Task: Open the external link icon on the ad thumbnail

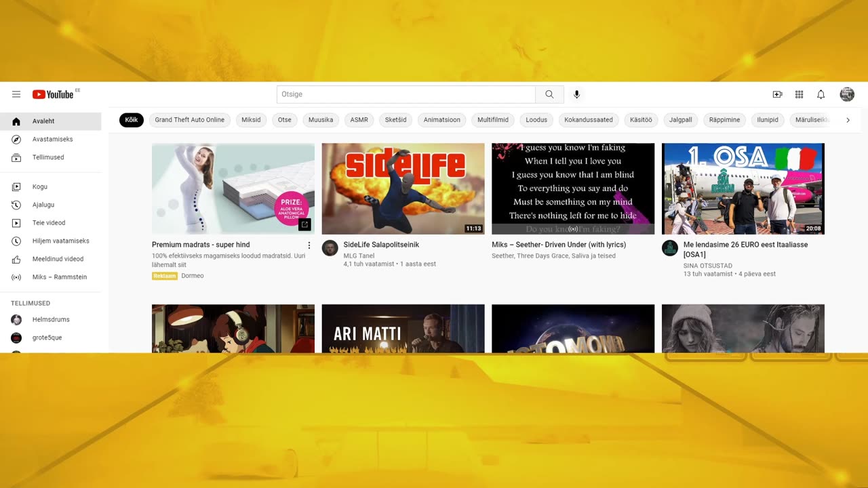Action: (x=304, y=224)
